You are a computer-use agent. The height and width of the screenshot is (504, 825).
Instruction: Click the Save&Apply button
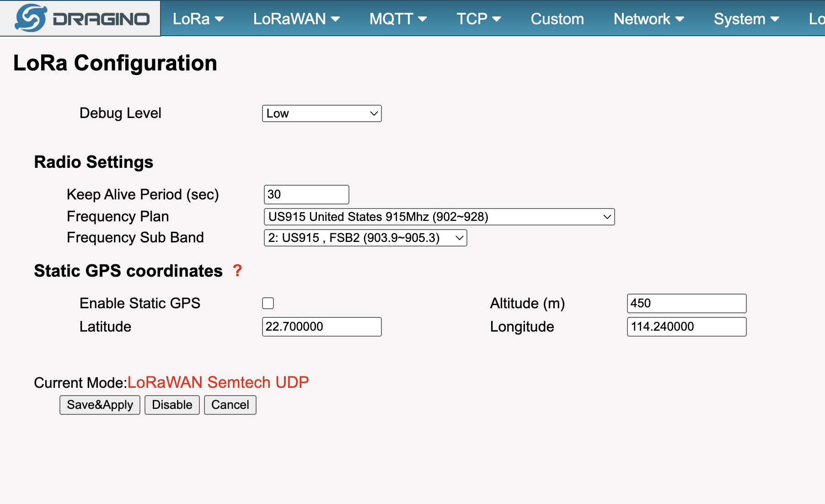coord(100,405)
